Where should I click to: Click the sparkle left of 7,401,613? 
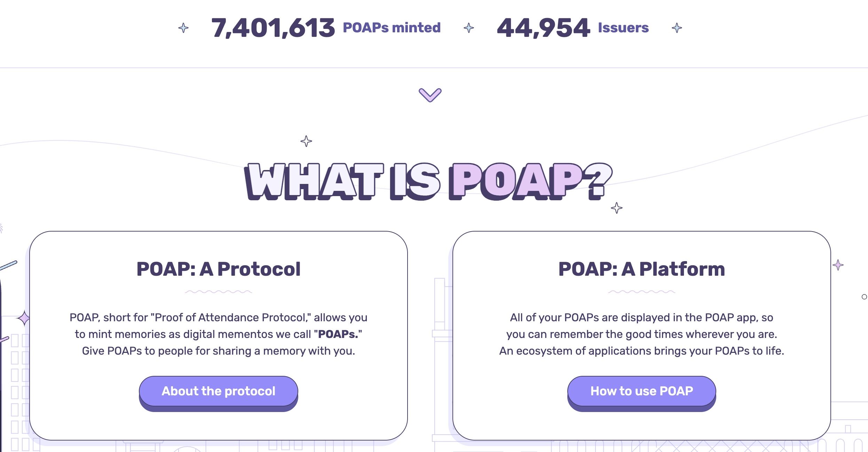click(x=183, y=28)
